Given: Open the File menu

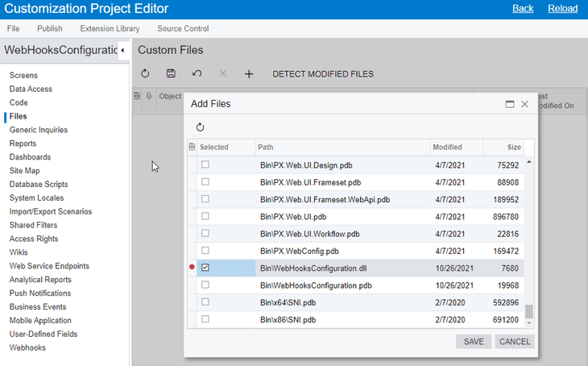Looking at the screenshot, I should point(13,28).
